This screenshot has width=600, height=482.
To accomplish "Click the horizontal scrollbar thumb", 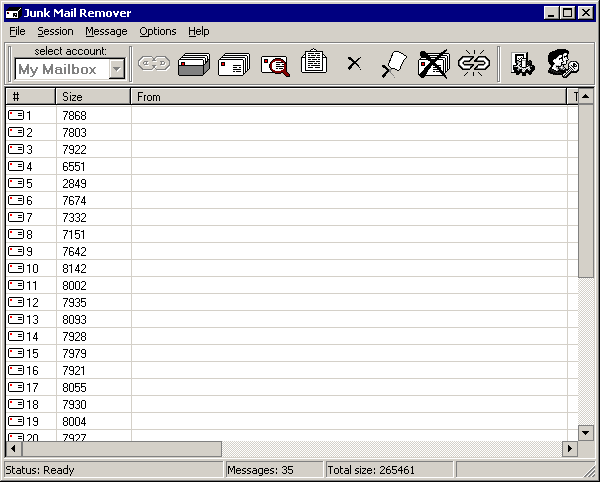I will pyautogui.click(x=122, y=448).
